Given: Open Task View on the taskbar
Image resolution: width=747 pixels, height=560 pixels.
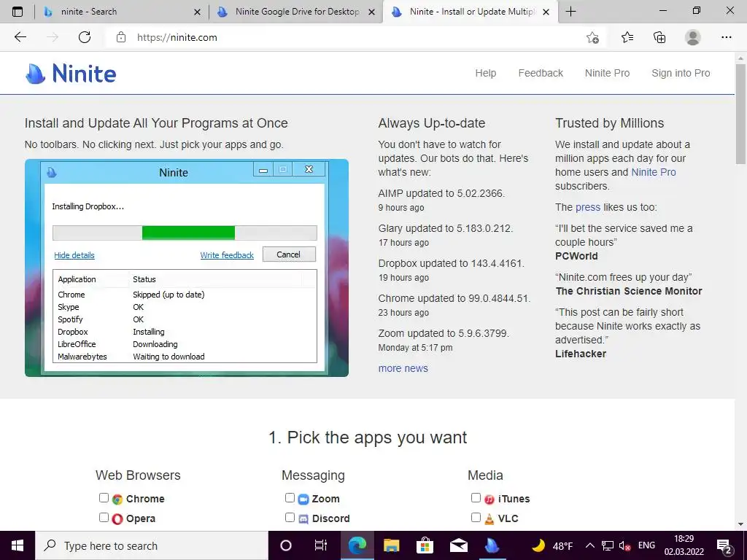Looking at the screenshot, I should pos(321,545).
